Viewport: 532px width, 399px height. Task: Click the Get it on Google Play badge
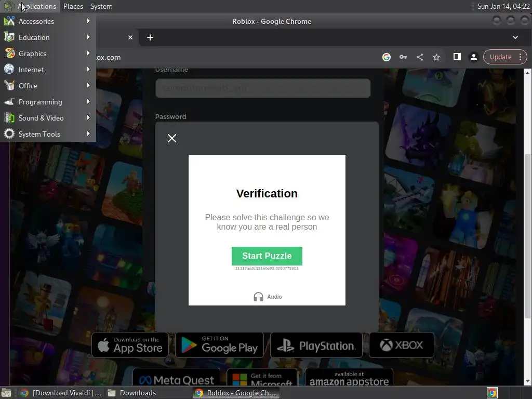220,345
